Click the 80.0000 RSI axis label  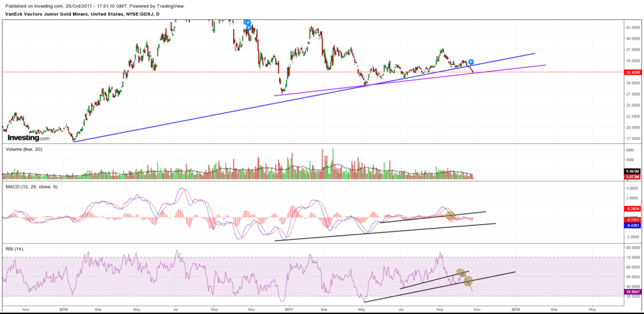point(634,247)
